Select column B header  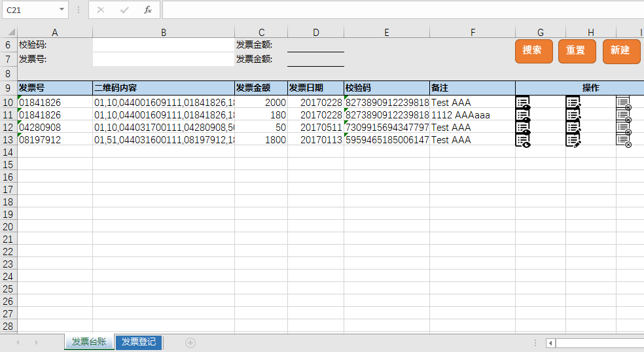pos(164,33)
